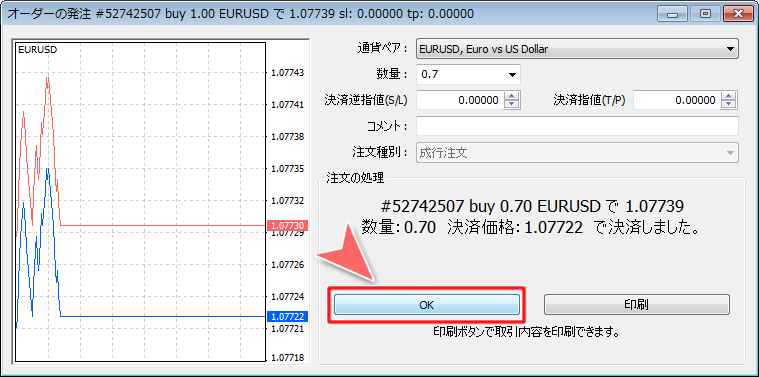
Task: Confirm the closed order with OK
Action: coord(426,305)
